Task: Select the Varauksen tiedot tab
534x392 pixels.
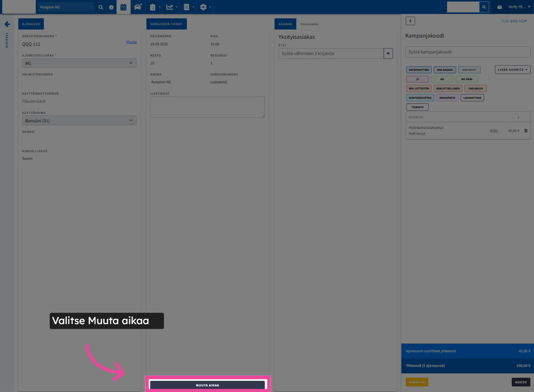Action: [x=167, y=24]
